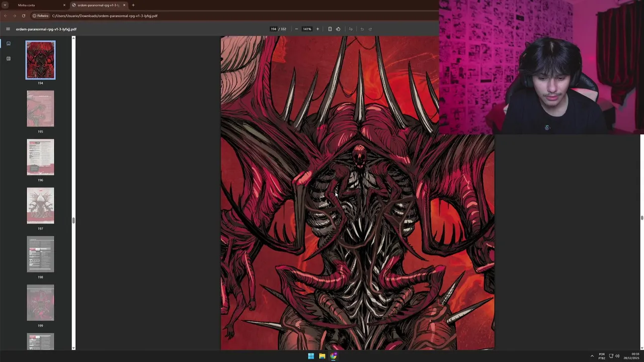Open network settings from tray icon
Image resolution: width=644 pixels, height=362 pixels.
611,356
